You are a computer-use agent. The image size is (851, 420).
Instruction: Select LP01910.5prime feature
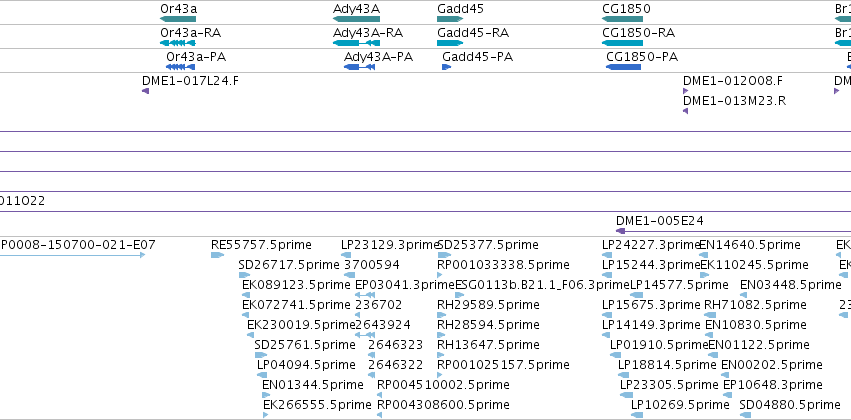point(615,355)
